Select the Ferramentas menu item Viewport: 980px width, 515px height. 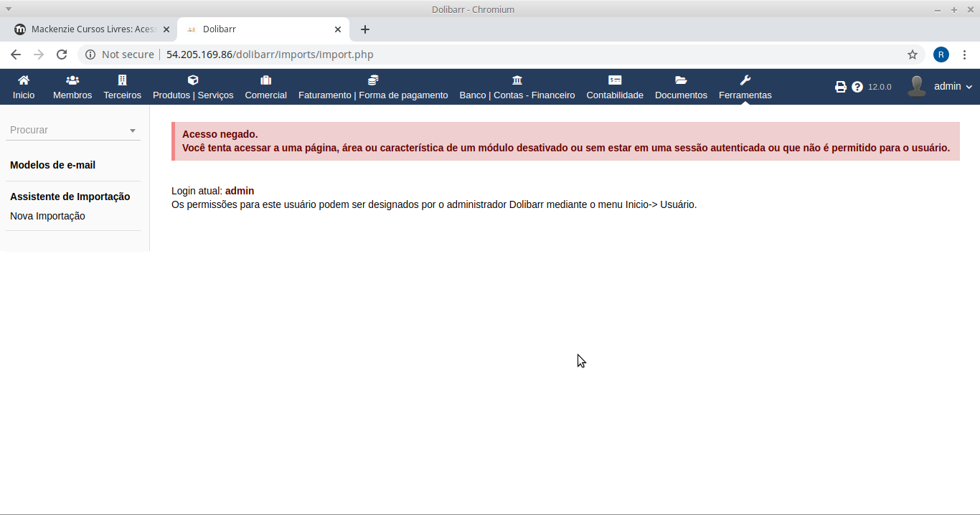coord(745,95)
